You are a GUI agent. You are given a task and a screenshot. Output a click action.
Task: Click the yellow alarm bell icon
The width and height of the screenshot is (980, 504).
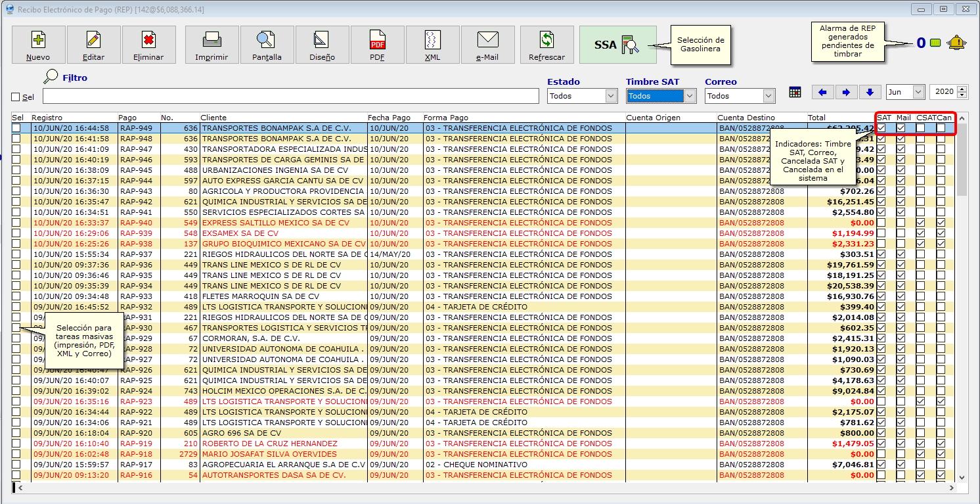tap(957, 43)
